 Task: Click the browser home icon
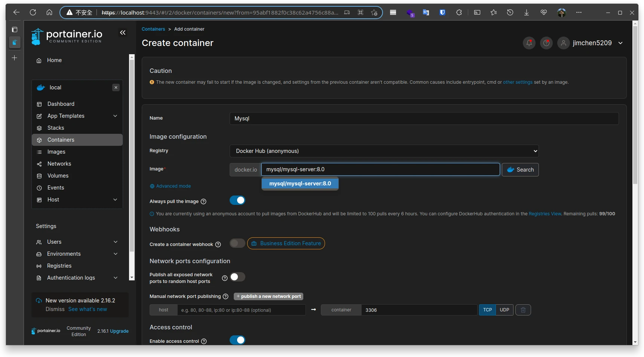coord(49,12)
